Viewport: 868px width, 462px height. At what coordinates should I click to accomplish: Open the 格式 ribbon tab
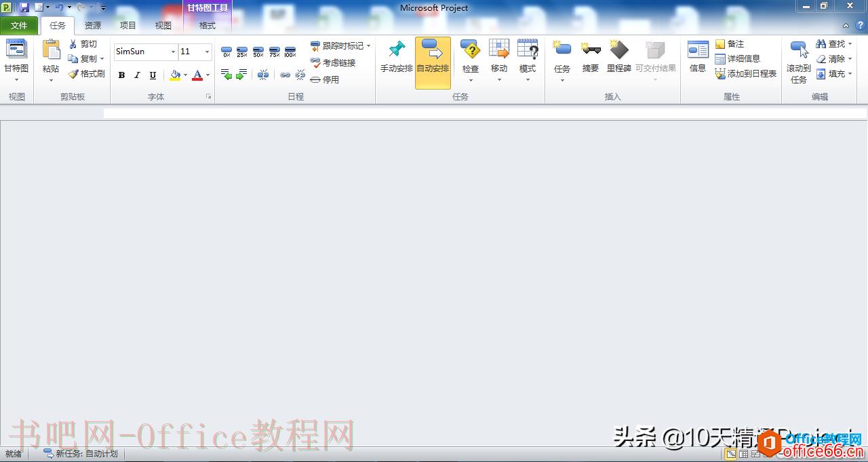(208, 26)
